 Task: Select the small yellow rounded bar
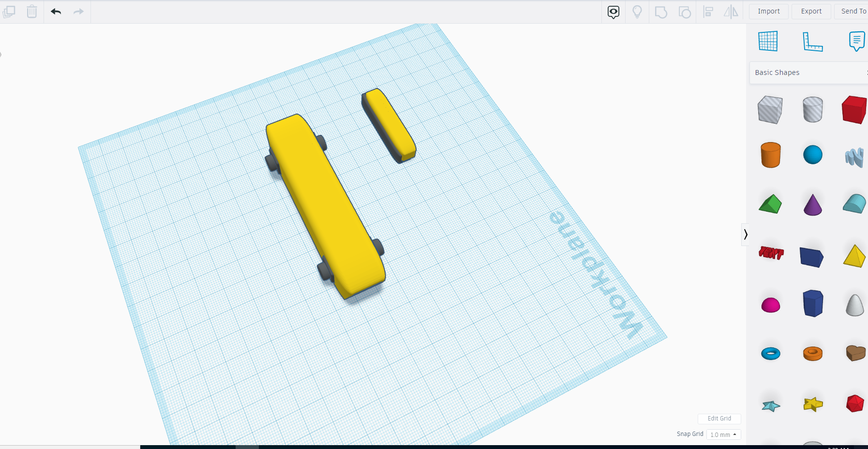point(389,125)
